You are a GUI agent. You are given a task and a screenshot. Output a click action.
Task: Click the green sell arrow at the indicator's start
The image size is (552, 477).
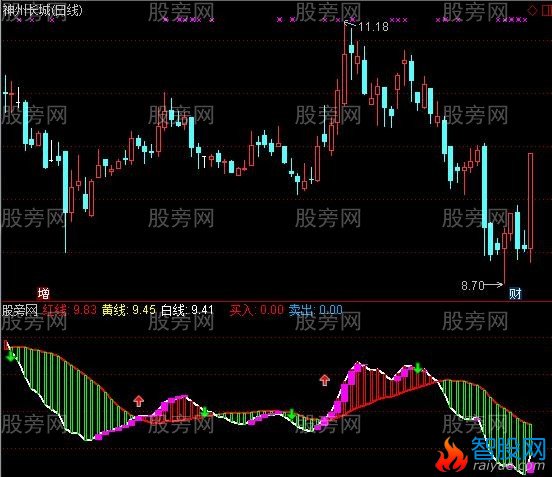pyautogui.click(x=11, y=357)
